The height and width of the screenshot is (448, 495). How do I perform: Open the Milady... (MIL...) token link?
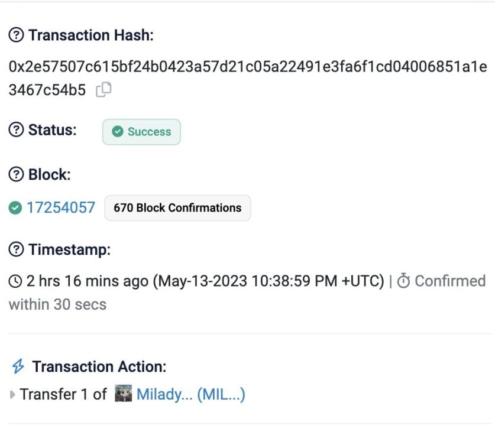(x=190, y=394)
